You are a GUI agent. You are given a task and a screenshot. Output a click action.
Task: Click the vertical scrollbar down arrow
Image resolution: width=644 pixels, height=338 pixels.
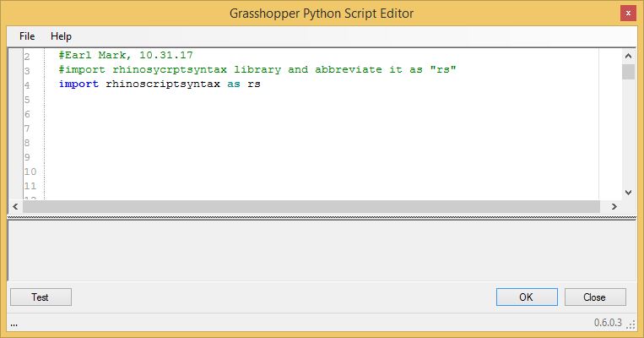pyautogui.click(x=628, y=193)
